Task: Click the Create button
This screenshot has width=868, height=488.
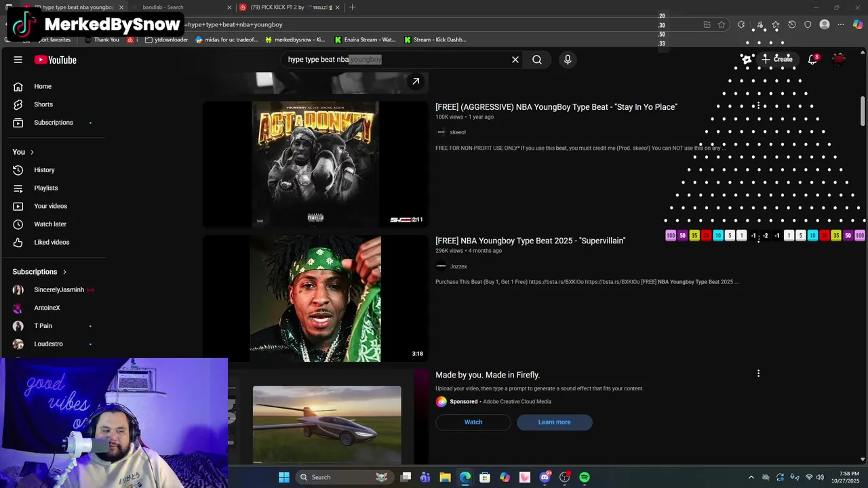Action: tap(777, 59)
